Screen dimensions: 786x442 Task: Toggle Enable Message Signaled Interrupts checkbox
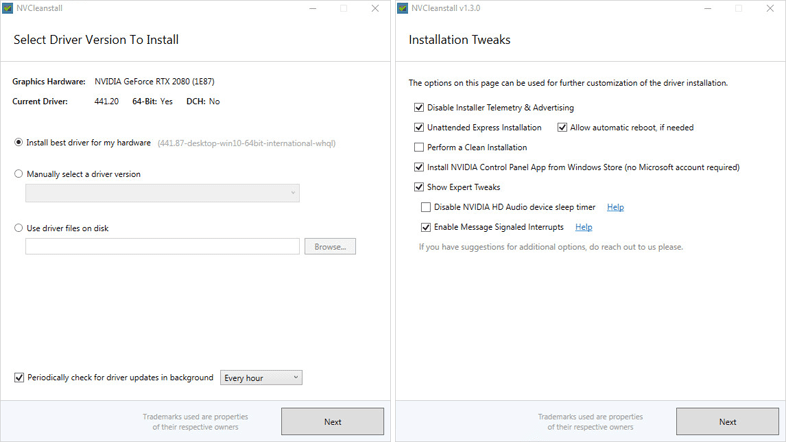coord(426,227)
